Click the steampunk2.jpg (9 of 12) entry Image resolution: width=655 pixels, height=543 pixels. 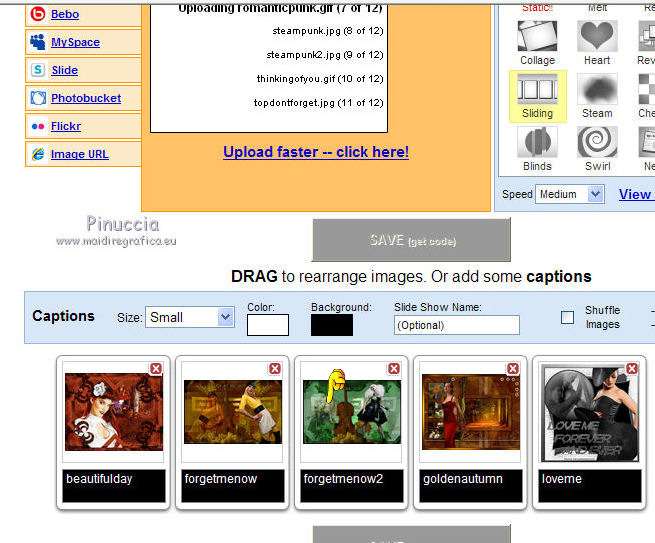click(325, 55)
